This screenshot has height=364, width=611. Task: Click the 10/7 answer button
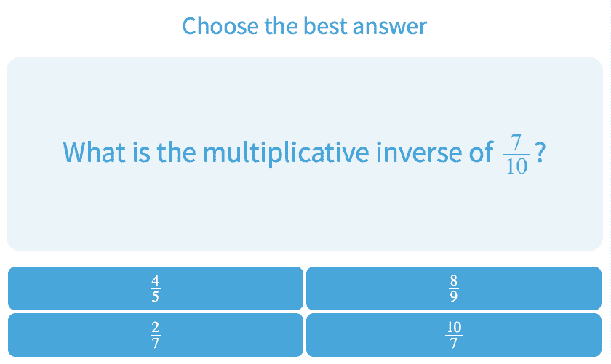tap(454, 335)
